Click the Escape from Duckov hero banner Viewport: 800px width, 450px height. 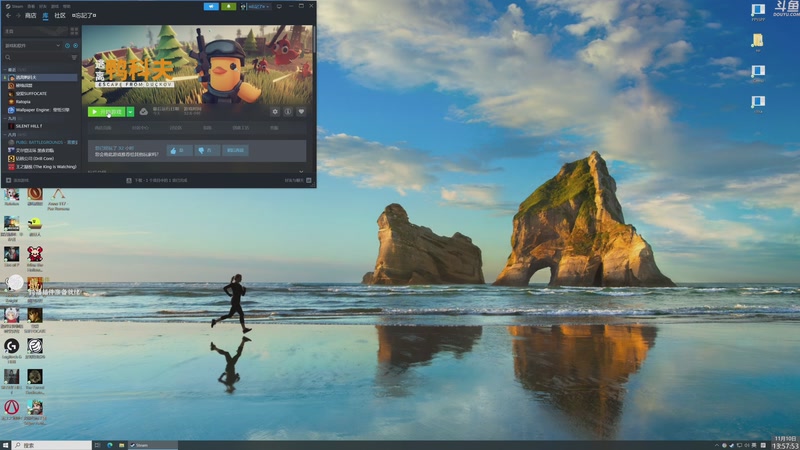(197, 65)
